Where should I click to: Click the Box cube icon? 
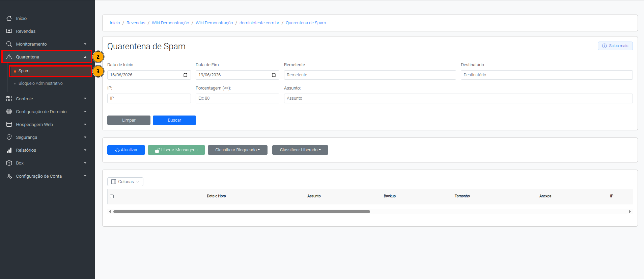coord(9,163)
